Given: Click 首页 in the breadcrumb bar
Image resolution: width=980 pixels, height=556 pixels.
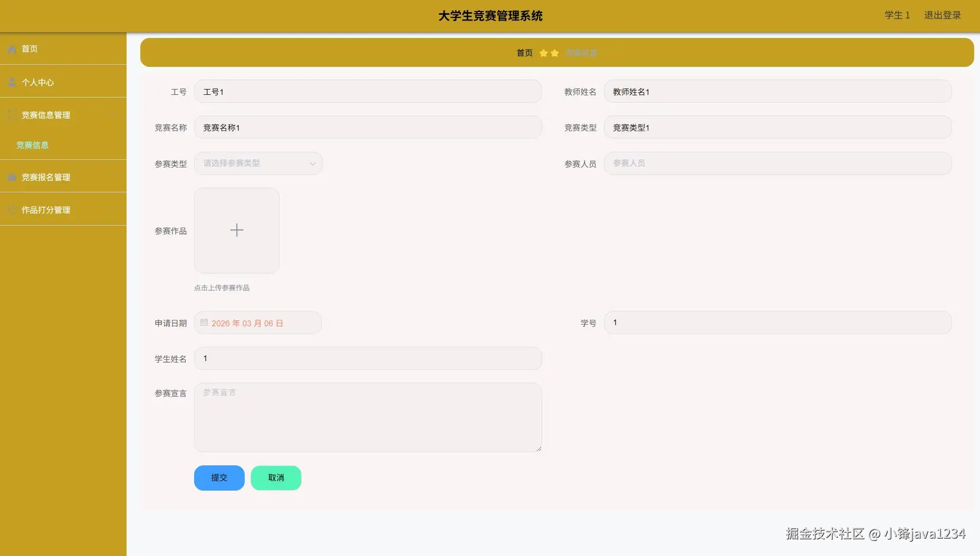Looking at the screenshot, I should [524, 53].
